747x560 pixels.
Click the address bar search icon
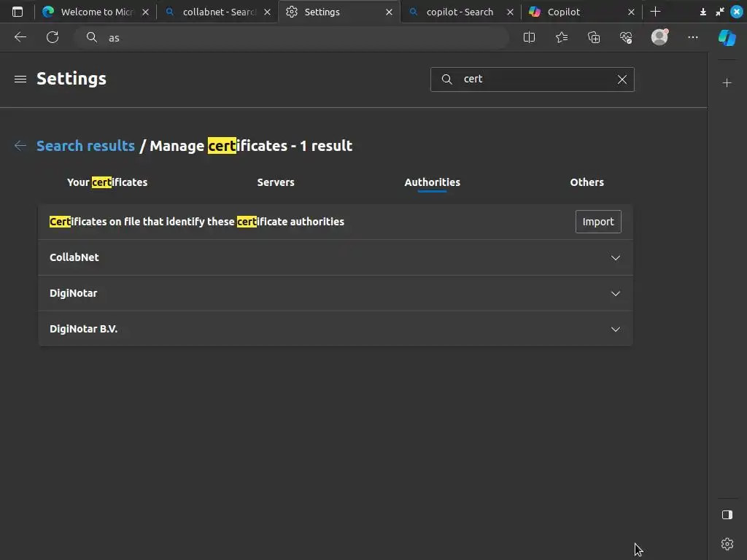pyautogui.click(x=92, y=38)
